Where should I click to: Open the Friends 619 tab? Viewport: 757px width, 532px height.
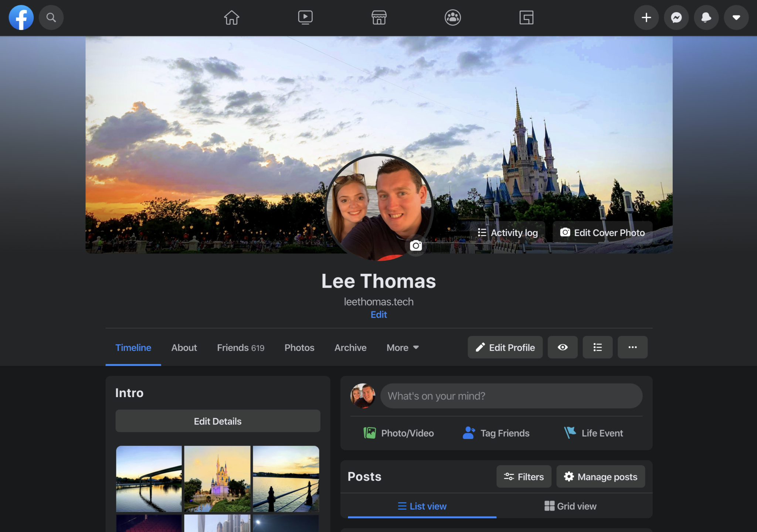(240, 347)
